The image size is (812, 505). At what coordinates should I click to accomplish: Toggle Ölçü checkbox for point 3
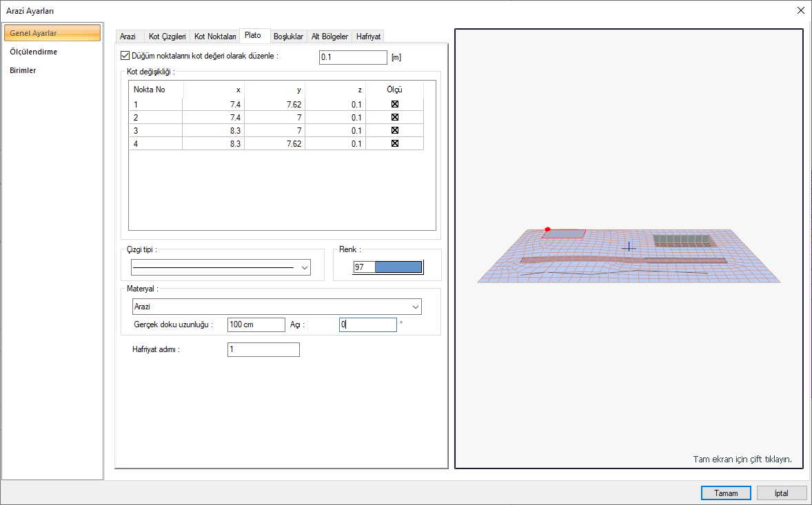tap(395, 130)
